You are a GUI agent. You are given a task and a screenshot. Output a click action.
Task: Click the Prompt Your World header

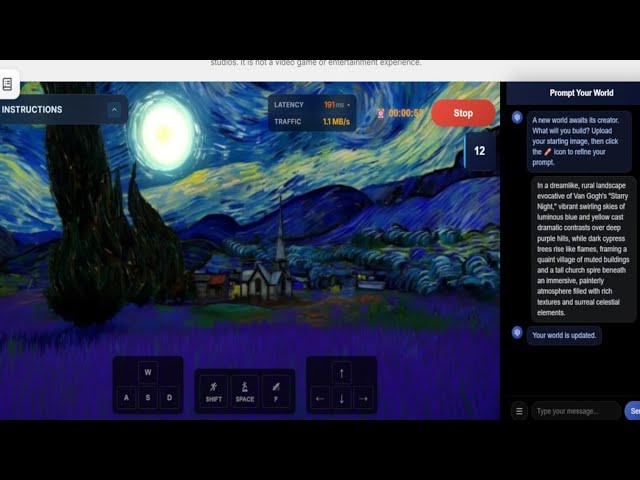(581, 93)
